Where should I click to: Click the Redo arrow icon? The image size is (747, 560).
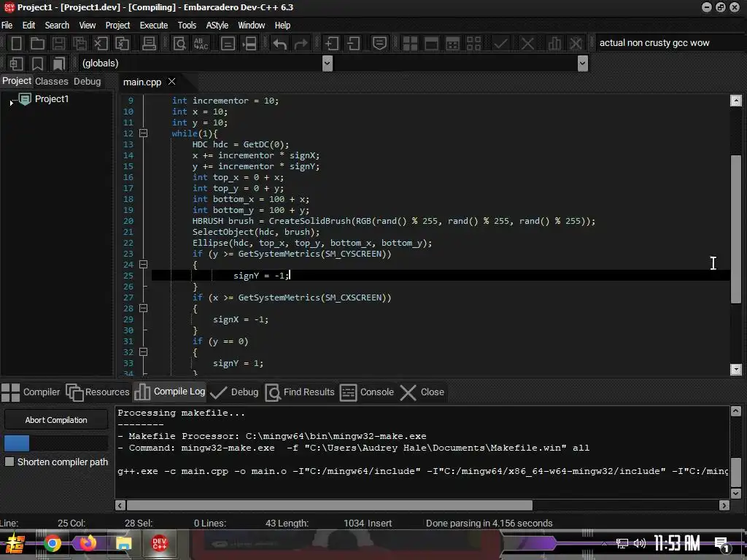301,43
